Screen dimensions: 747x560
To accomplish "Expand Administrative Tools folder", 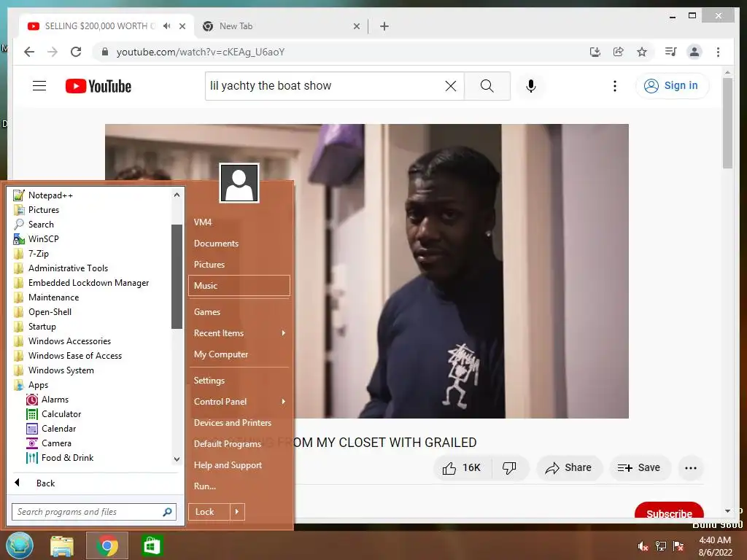I will coord(68,268).
